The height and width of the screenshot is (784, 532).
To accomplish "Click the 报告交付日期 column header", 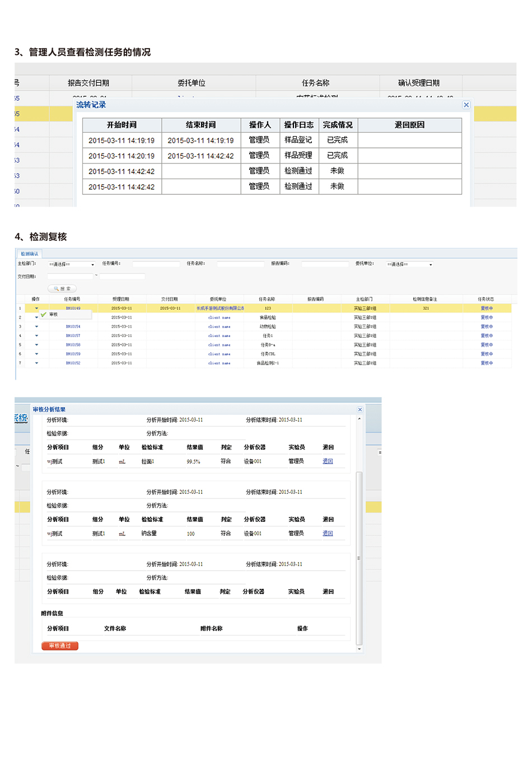I will coord(88,83).
